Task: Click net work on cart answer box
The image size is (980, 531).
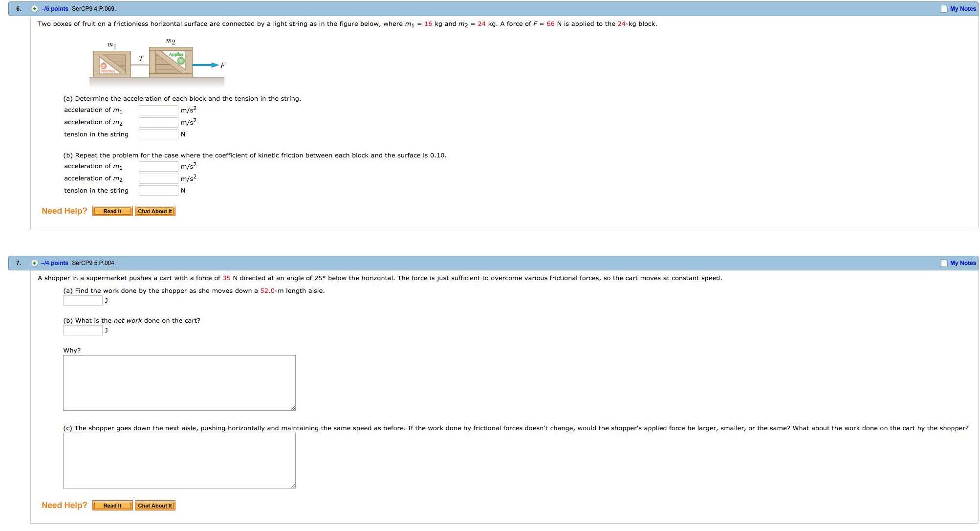Action: [83, 331]
